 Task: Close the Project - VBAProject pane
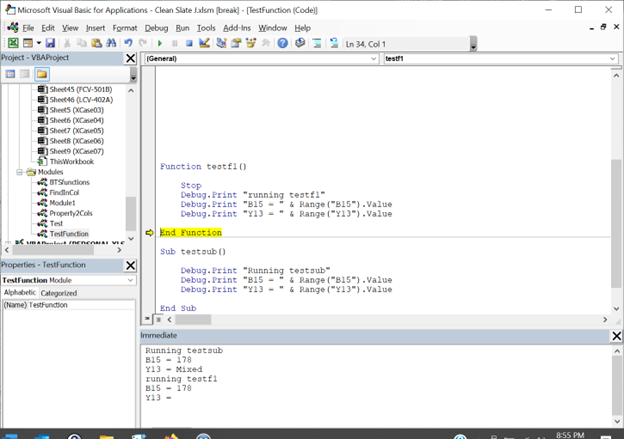click(131, 58)
